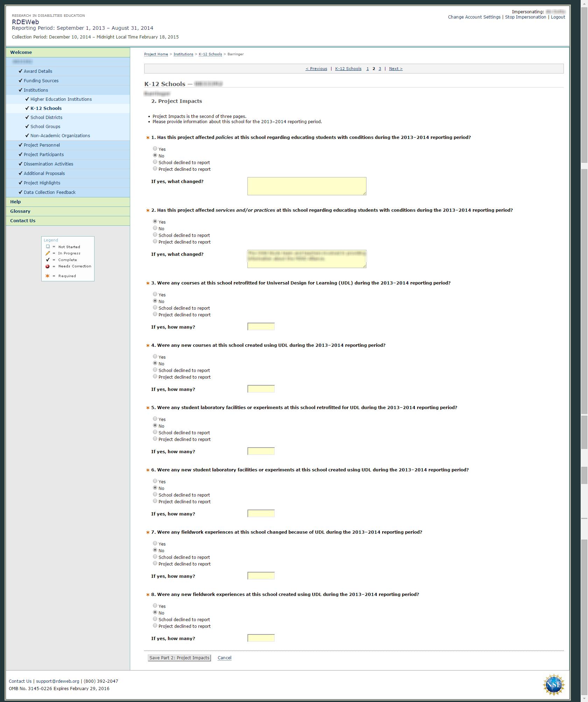588x702 pixels.
Task: Click the checkmark icon beside Award Details
Action: coord(20,71)
